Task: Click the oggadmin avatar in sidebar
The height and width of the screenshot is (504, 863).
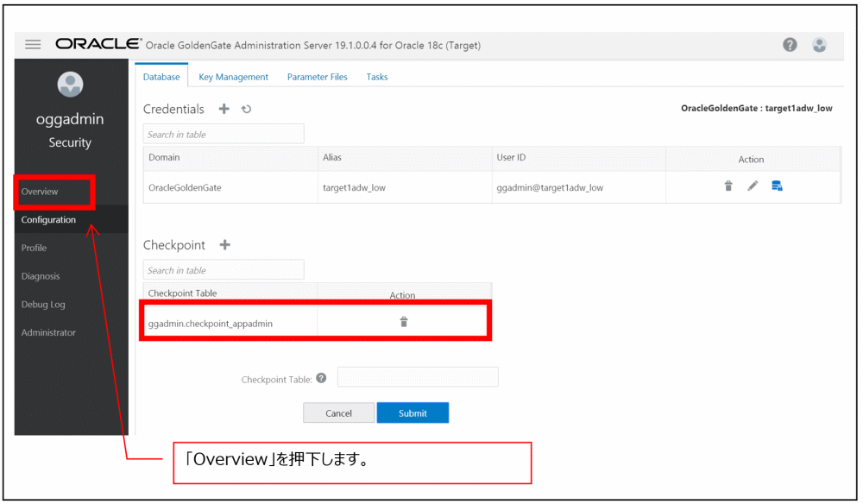Action: [70, 85]
